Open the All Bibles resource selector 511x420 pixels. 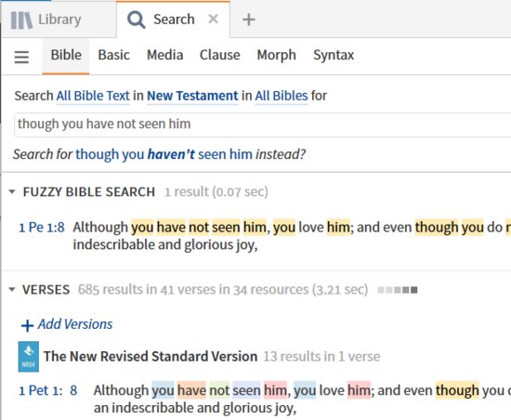pos(282,96)
